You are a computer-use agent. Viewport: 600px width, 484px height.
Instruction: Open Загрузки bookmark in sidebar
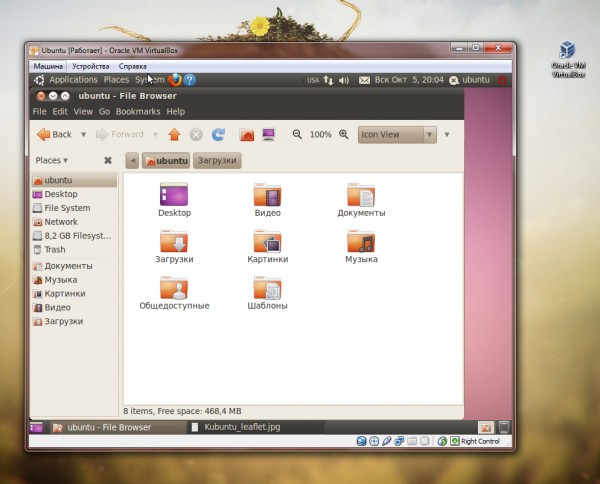pyautogui.click(x=74, y=321)
